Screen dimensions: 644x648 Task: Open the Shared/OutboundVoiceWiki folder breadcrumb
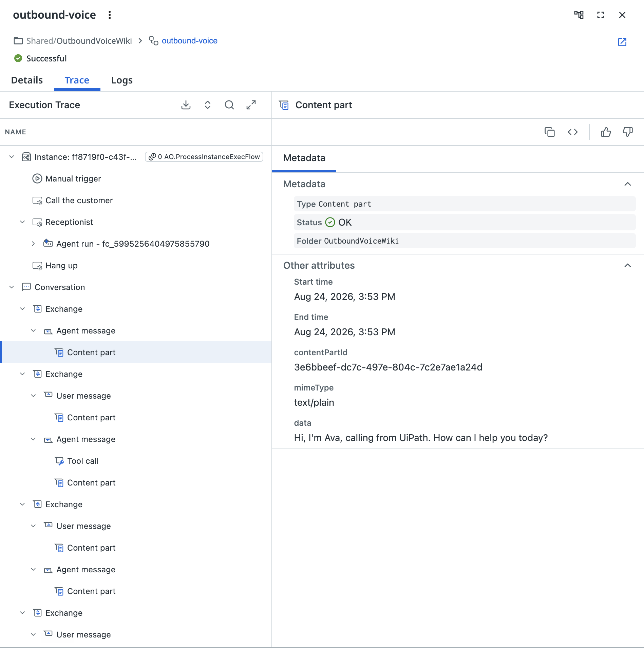click(79, 41)
